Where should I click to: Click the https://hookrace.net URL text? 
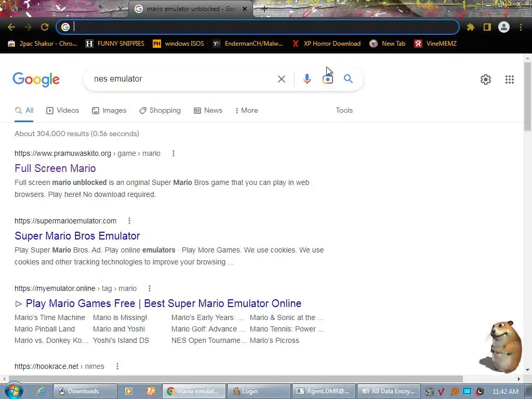click(x=46, y=366)
